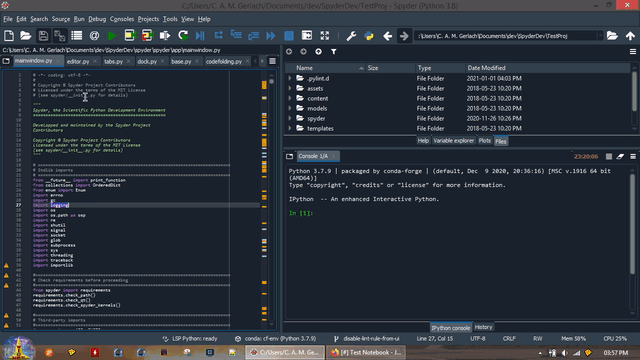Viewport: 640px width, 360px height.
Task: Click the @ symbol finder icon
Action: point(94,36)
